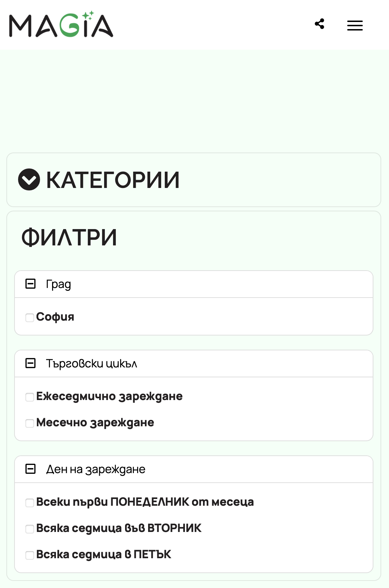Toggle Всяка седмица в ПЕТЪК checkbox
Screen dimensions: 389x588
30,555
